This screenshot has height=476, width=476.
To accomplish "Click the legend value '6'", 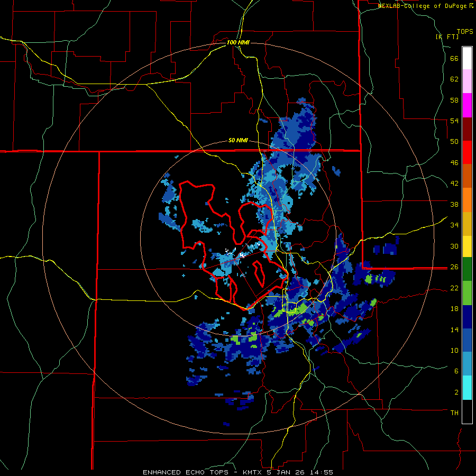I will pos(456,371).
